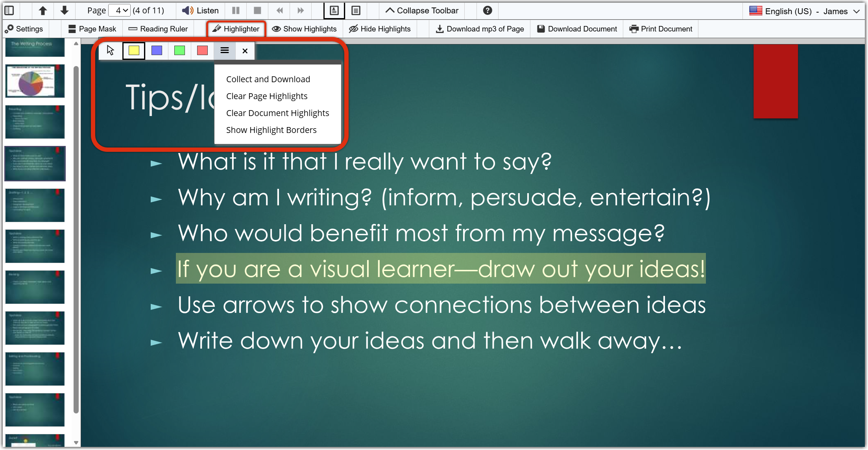Go to next page with down arrow
Viewport: 868px width, 450px height.
[x=65, y=11]
